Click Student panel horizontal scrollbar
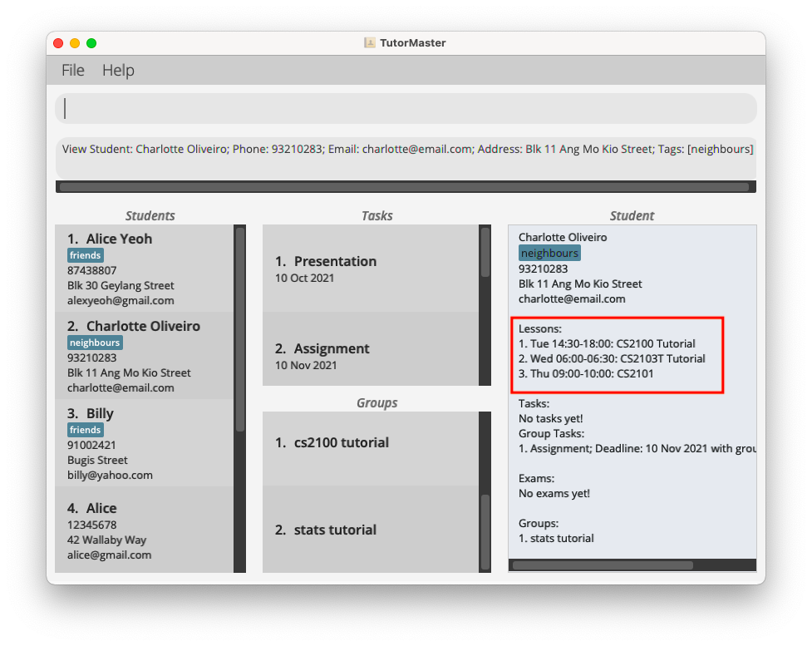 click(603, 565)
